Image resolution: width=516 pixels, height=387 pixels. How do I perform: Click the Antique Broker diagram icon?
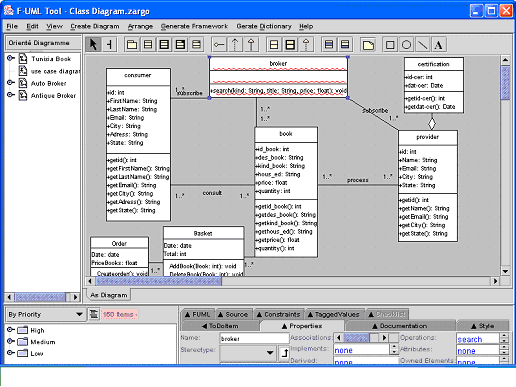(x=23, y=95)
